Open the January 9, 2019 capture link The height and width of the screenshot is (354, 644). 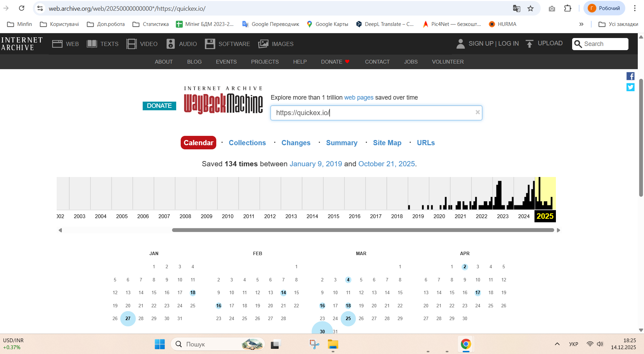click(x=316, y=164)
